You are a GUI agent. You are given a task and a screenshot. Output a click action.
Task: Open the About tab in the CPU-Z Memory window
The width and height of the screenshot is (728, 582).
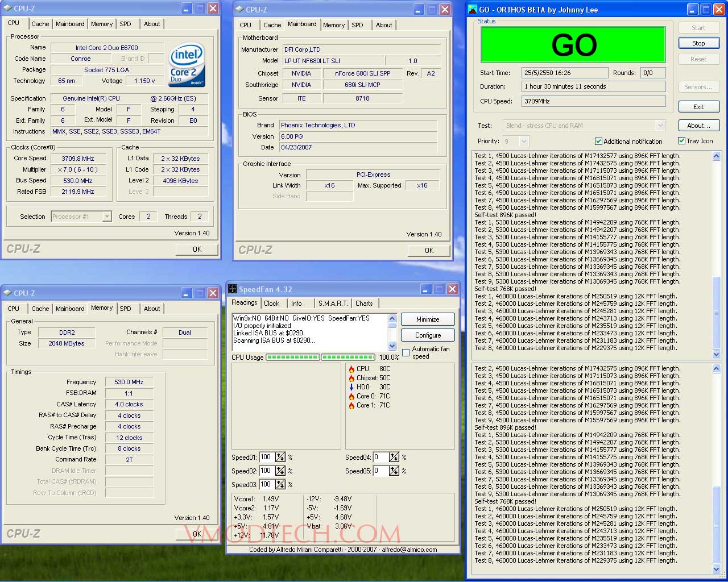point(152,309)
